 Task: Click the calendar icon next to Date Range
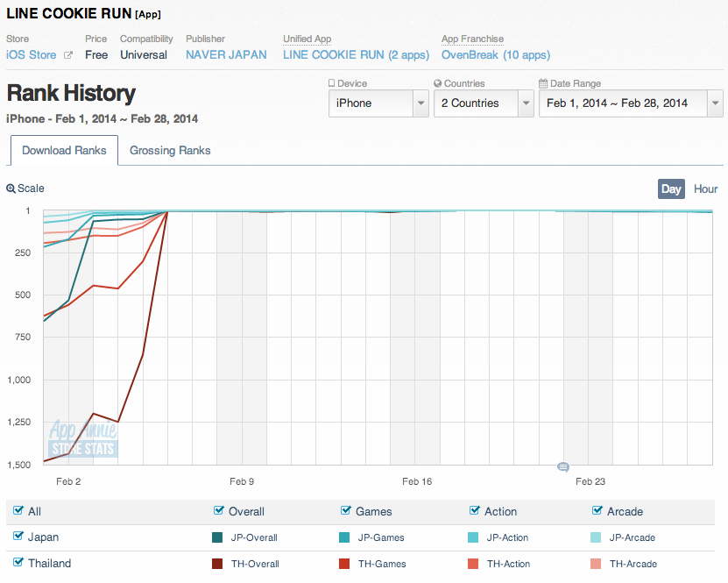coord(543,84)
